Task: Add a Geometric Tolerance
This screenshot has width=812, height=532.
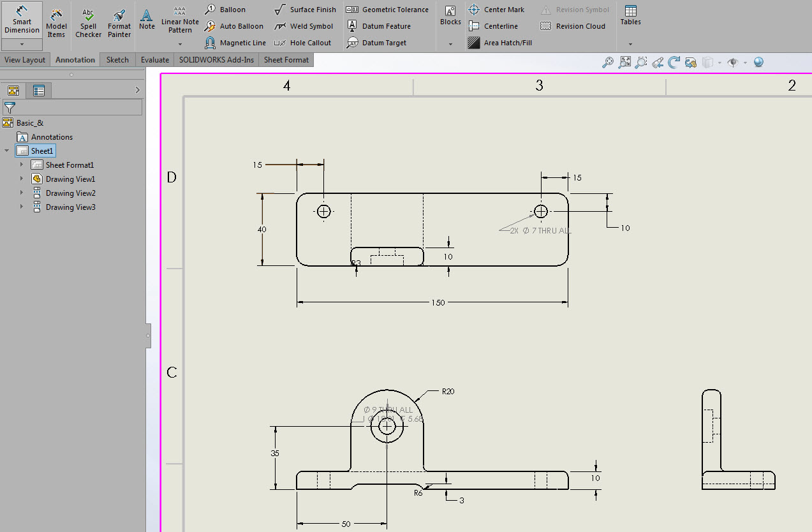Action: (387, 10)
